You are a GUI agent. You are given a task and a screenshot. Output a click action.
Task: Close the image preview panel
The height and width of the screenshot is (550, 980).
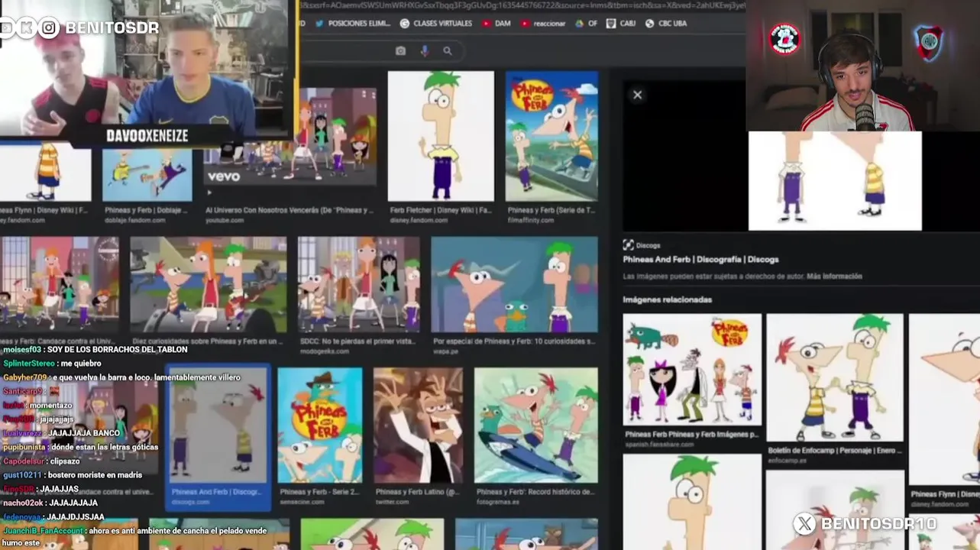(x=637, y=95)
